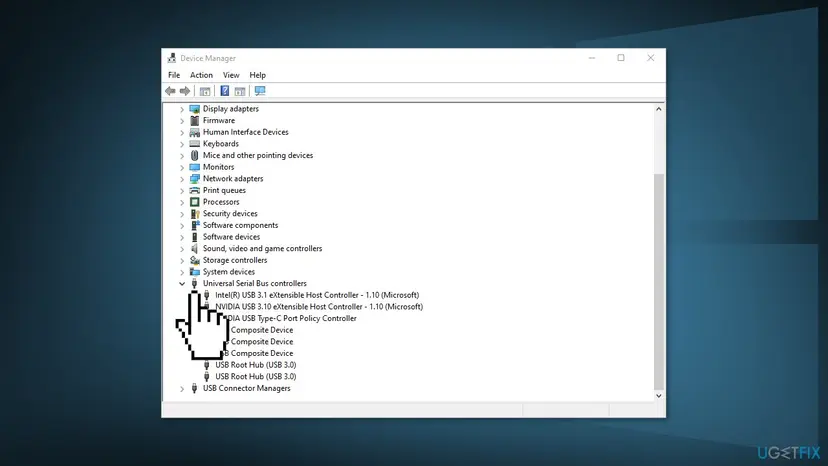
Task: Click the Mice and pointing devices icon
Action: click(194, 155)
